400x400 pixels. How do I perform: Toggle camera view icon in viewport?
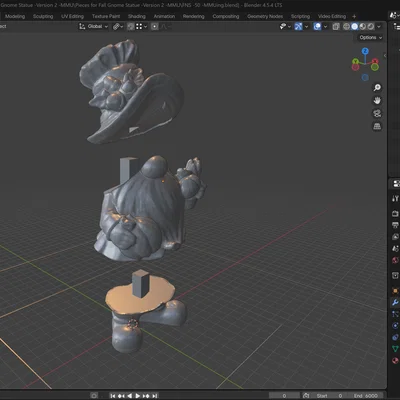pyautogui.click(x=377, y=113)
